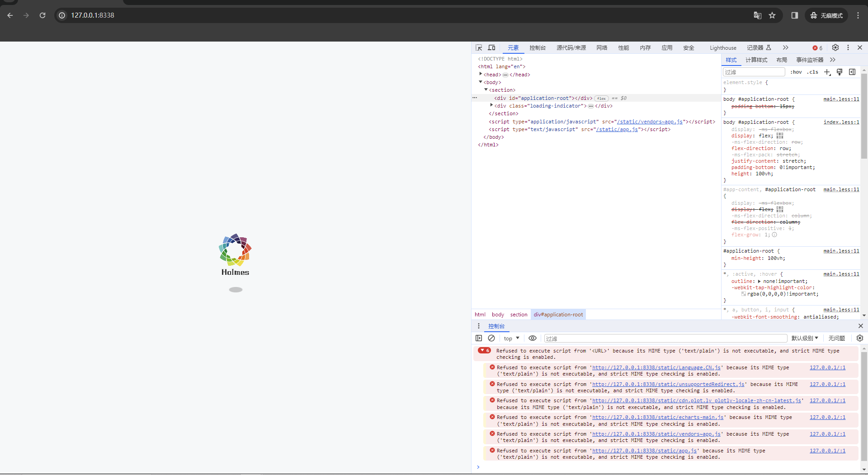
Task: Open the 默认级别 log level dropdown
Action: pos(805,338)
